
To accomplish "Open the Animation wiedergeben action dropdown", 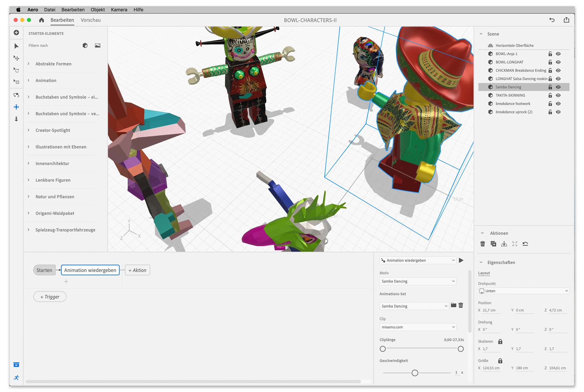I will [418, 260].
